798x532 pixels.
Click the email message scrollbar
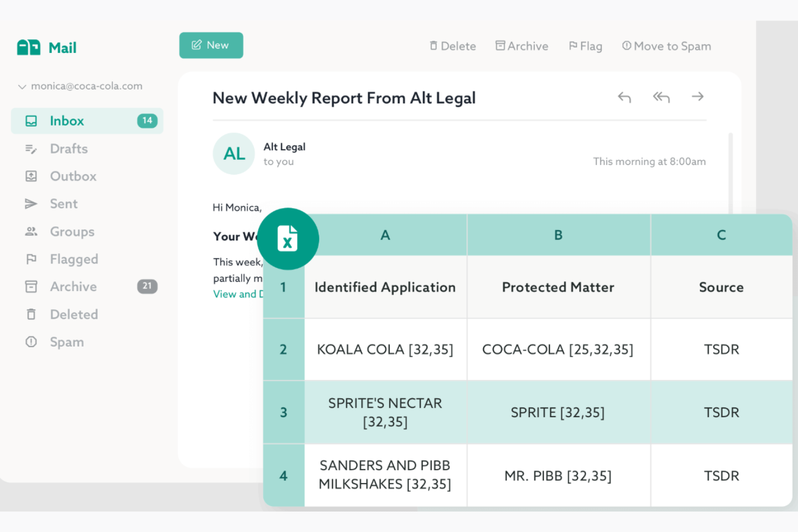tap(731, 172)
